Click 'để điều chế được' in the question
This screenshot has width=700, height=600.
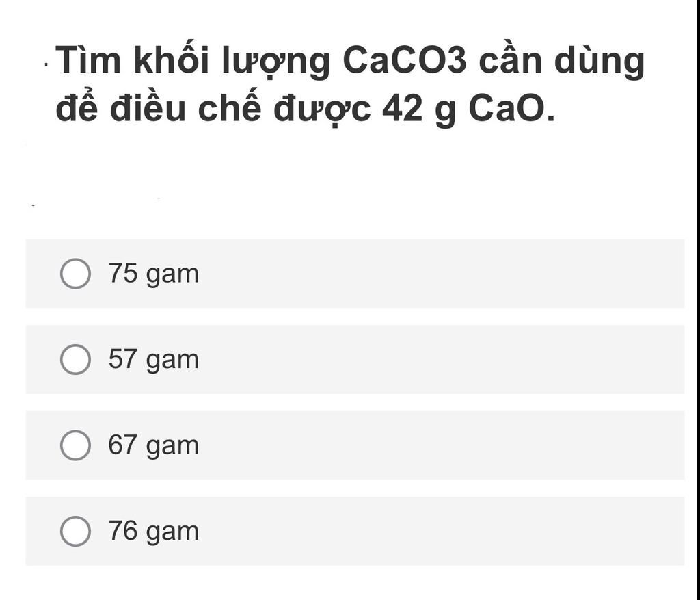[213, 107]
